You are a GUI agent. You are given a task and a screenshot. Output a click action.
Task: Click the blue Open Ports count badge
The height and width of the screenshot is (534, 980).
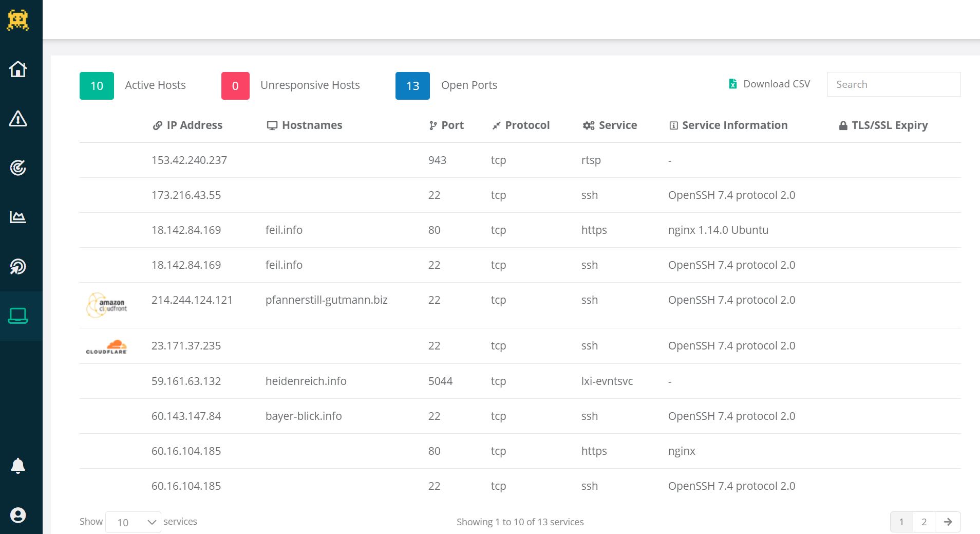(x=412, y=86)
